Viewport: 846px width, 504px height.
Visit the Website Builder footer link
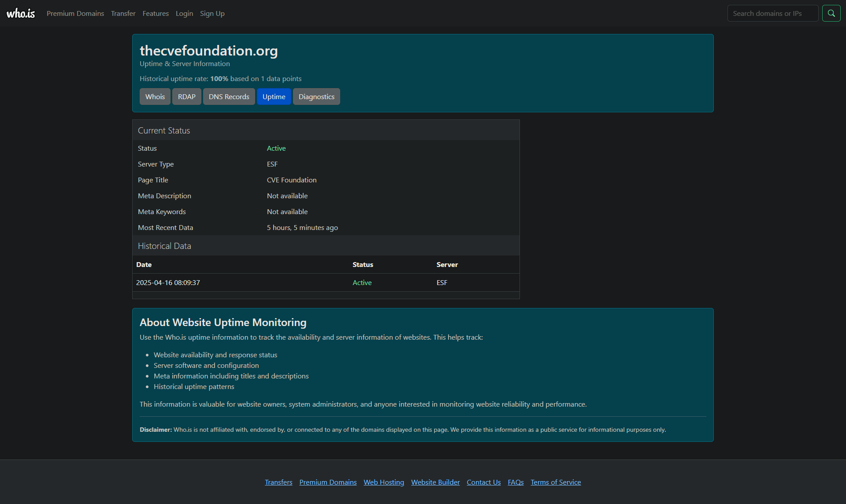(435, 482)
